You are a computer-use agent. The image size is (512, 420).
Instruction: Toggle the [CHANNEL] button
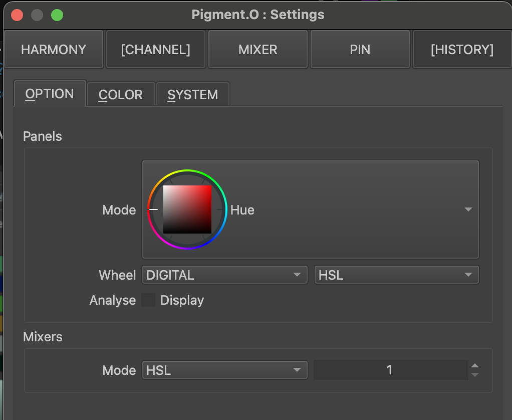pyautogui.click(x=156, y=50)
